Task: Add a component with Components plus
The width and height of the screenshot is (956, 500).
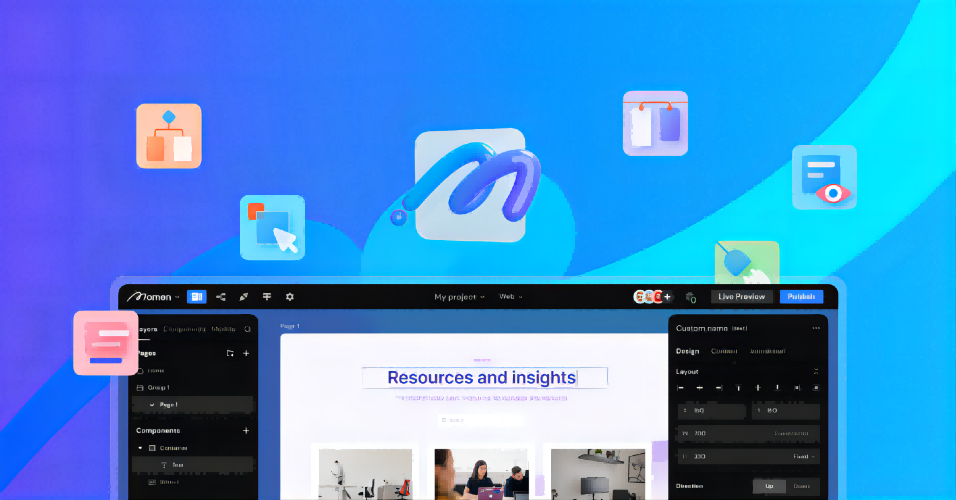Action: click(246, 430)
